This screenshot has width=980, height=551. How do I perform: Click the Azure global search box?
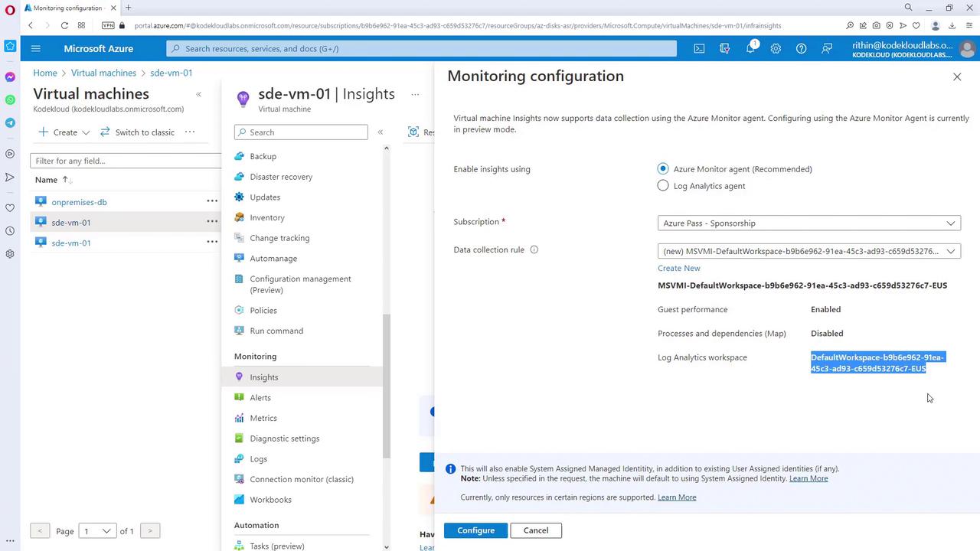[422, 48]
